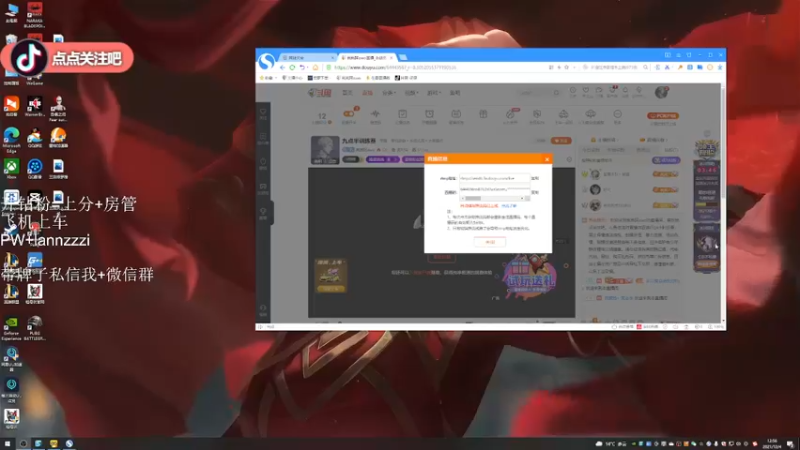Click the bottom close button in the dialog
800x450 pixels.
[490, 242]
